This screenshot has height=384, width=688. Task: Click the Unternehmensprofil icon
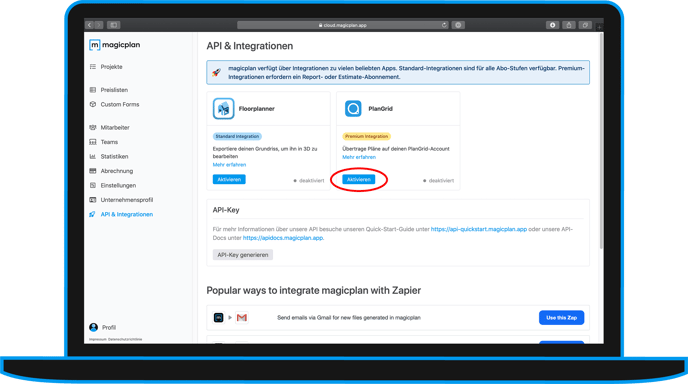pos(93,200)
